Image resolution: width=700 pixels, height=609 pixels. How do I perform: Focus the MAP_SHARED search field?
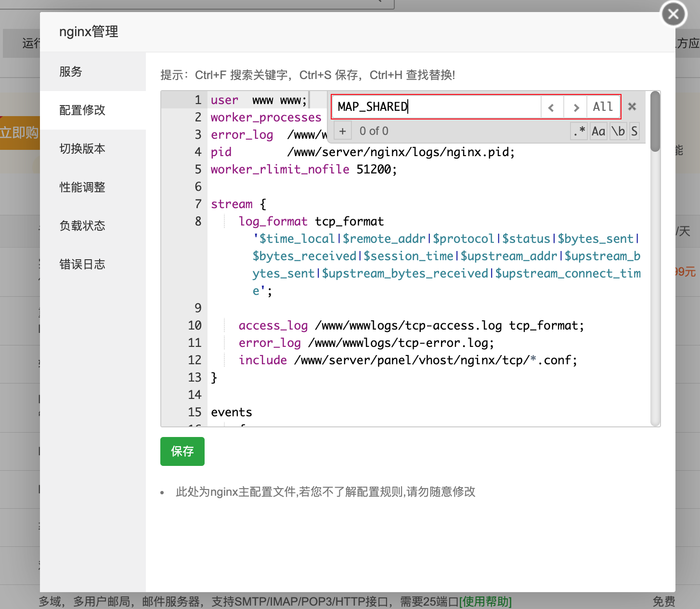pos(436,107)
